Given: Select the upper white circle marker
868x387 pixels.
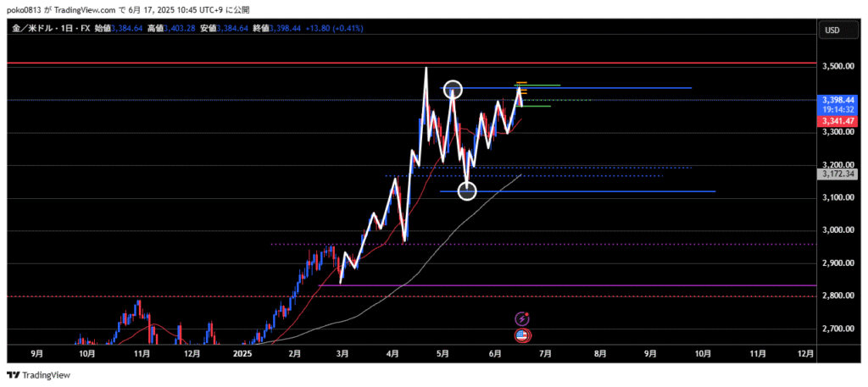Looking at the screenshot, I should click(453, 89).
